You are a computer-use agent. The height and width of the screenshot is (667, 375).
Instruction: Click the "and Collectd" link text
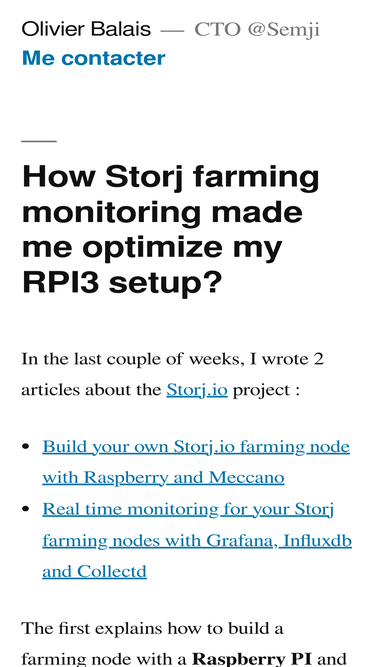point(94,571)
